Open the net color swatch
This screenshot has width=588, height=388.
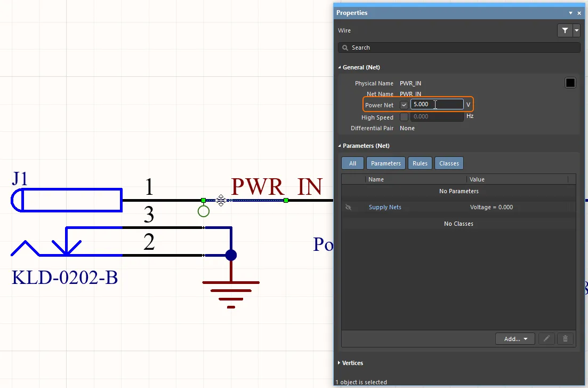tap(570, 83)
